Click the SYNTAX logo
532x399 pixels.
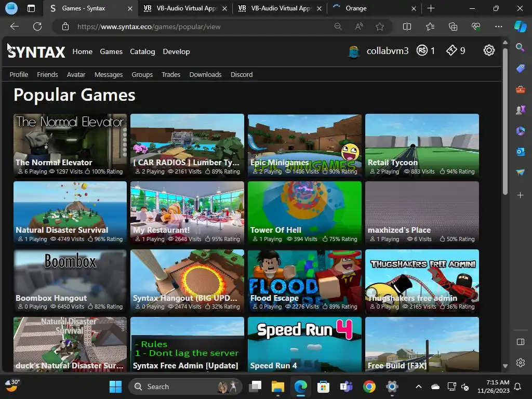click(x=36, y=52)
